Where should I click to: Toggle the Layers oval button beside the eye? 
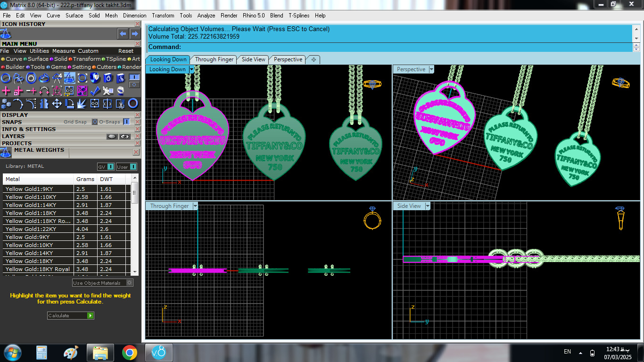click(x=112, y=136)
